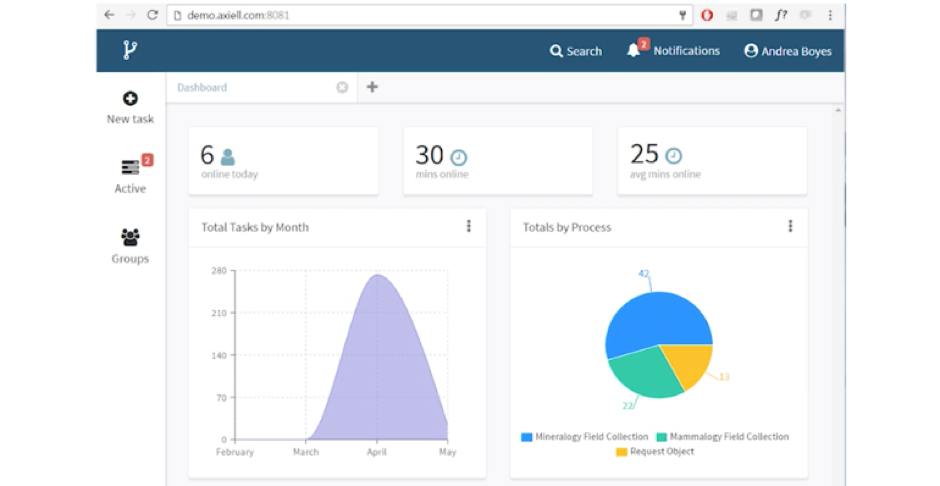Click the browser reload button

(152, 15)
